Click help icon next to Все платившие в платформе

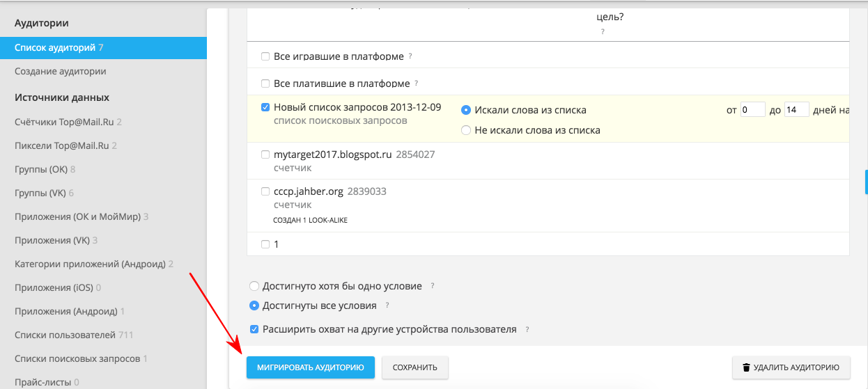coord(417,84)
